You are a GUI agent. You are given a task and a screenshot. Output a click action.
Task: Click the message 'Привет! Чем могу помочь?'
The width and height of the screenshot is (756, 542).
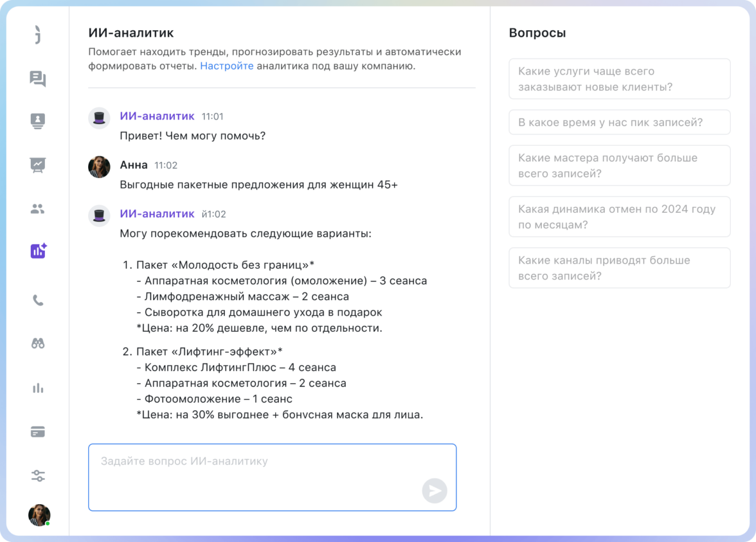192,136
